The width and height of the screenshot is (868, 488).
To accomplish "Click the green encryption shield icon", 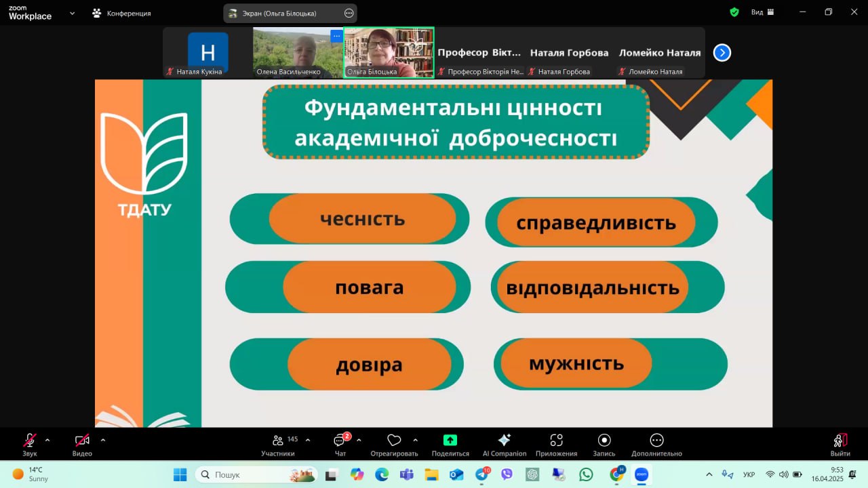I will click(x=734, y=12).
